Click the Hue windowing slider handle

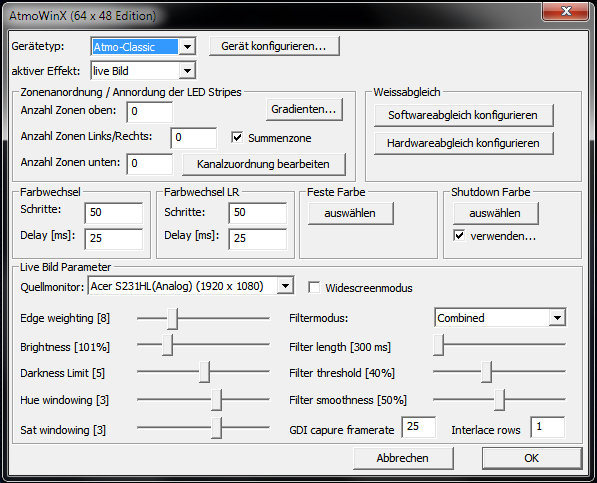coord(216,400)
